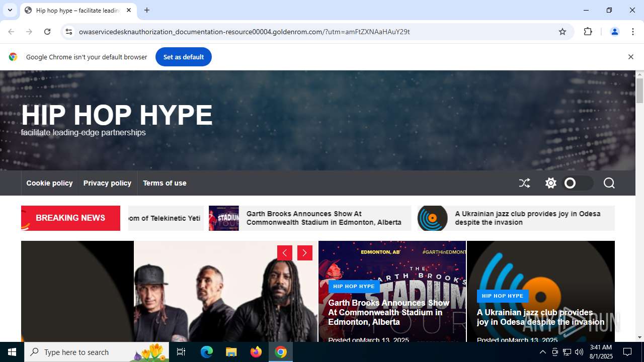This screenshot has height=362, width=644.
Task: Click HIP HOP HYPE category tag on jazz club card
Action: (x=503, y=296)
